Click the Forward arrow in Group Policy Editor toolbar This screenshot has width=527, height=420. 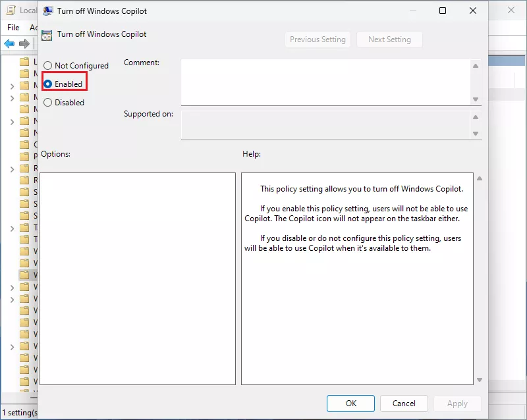point(24,43)
